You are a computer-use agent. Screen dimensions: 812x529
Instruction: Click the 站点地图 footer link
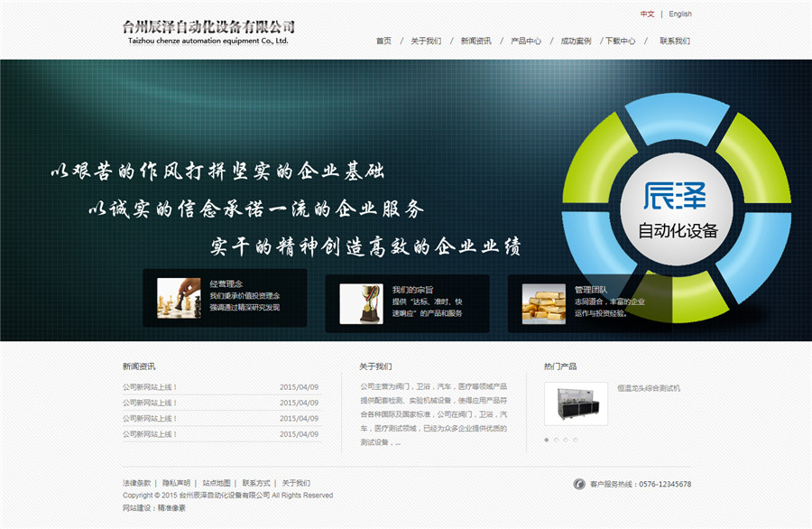coord(217,483)
